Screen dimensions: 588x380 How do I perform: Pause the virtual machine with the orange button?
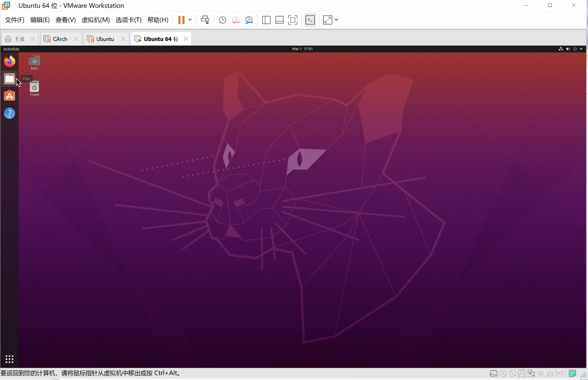[181, 20]
